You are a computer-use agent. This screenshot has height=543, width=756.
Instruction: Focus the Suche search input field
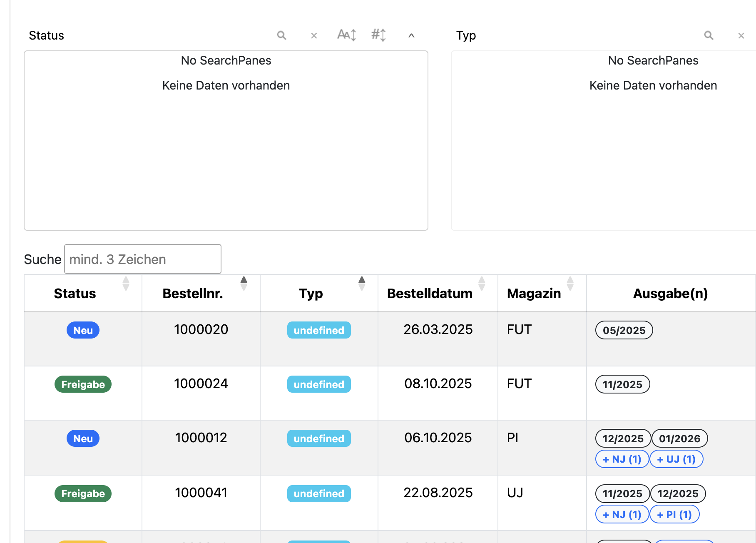[x=143, y=259]
